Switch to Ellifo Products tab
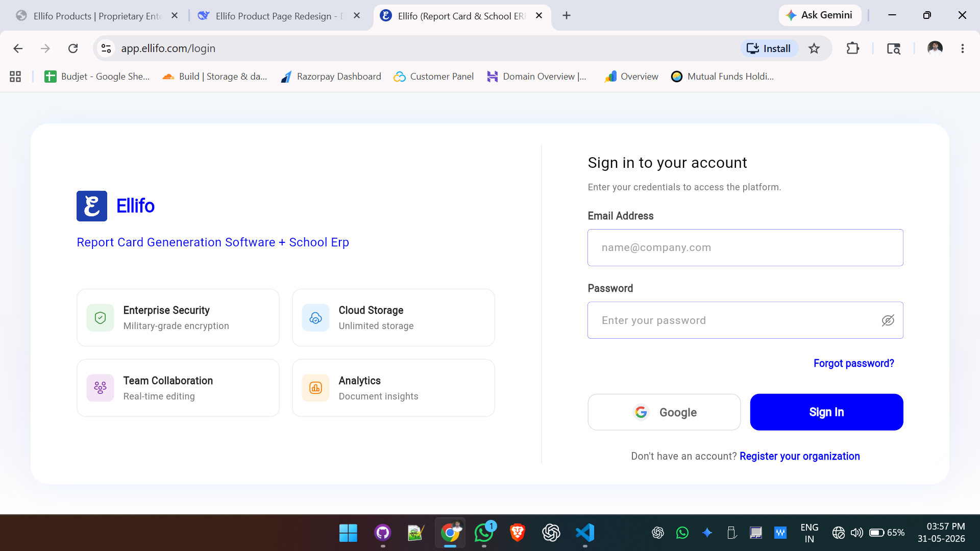Image resolution: width=980 pixels, height=551 pixels. [x=97, y=16]
